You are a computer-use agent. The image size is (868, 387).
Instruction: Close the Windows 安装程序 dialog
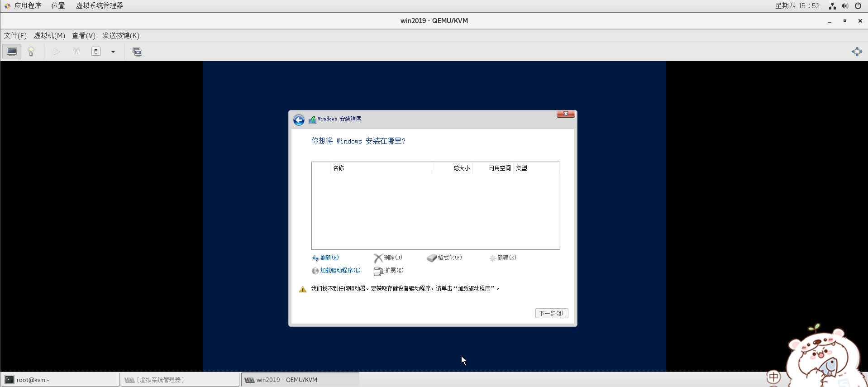(x=566, y=114)
